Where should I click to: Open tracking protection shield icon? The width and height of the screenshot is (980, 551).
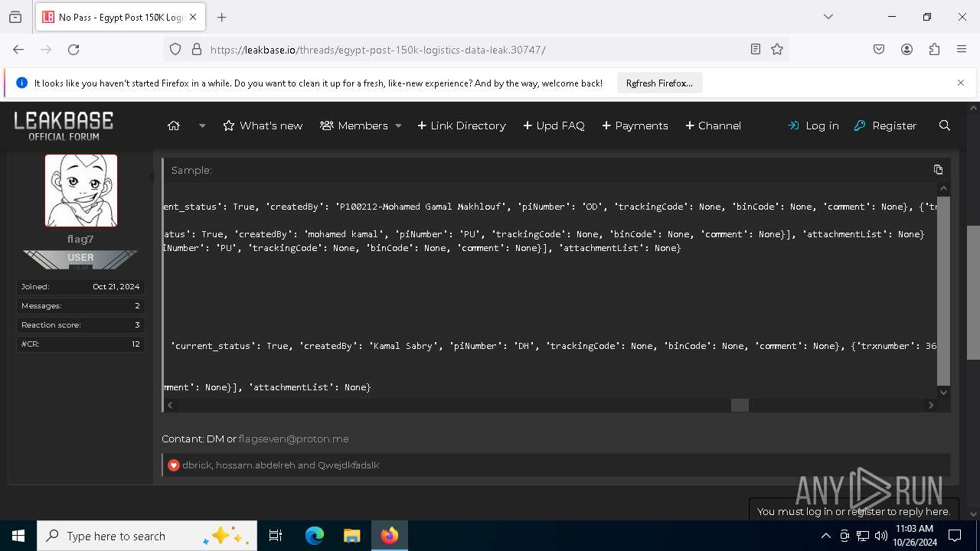pyautogui.click(x=175, y=49)
